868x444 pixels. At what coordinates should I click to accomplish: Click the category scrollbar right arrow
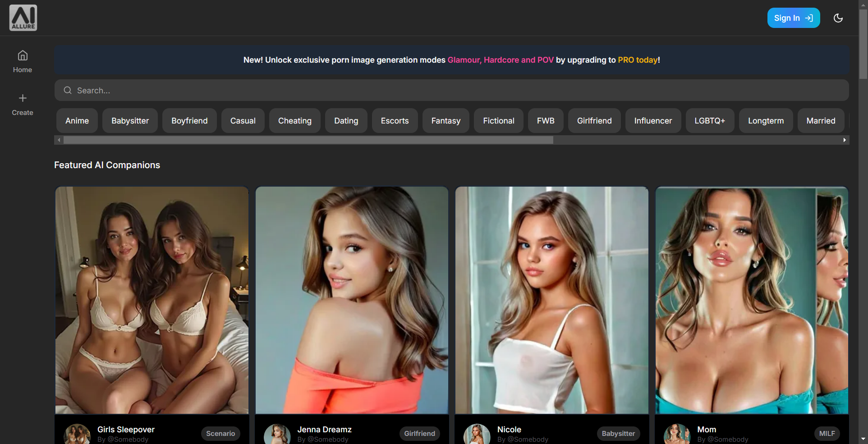click(845, 140)
